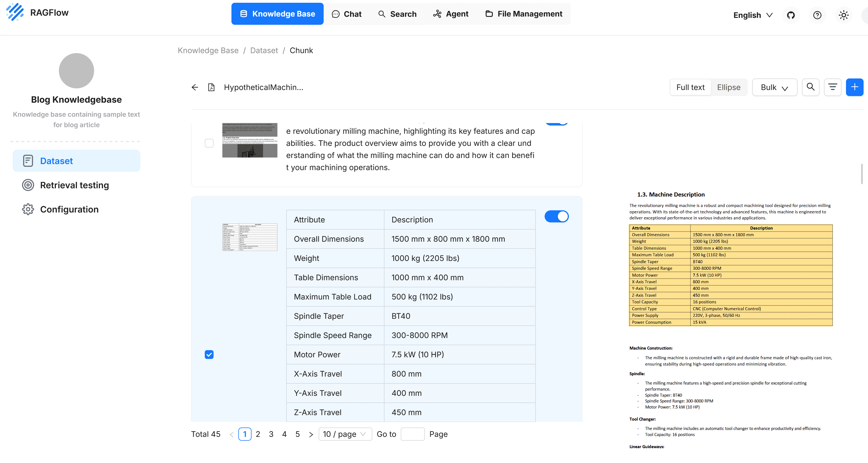
Task: Click the 1.3. Machine Description heading in preview
Action: click(x=671, y=194)
